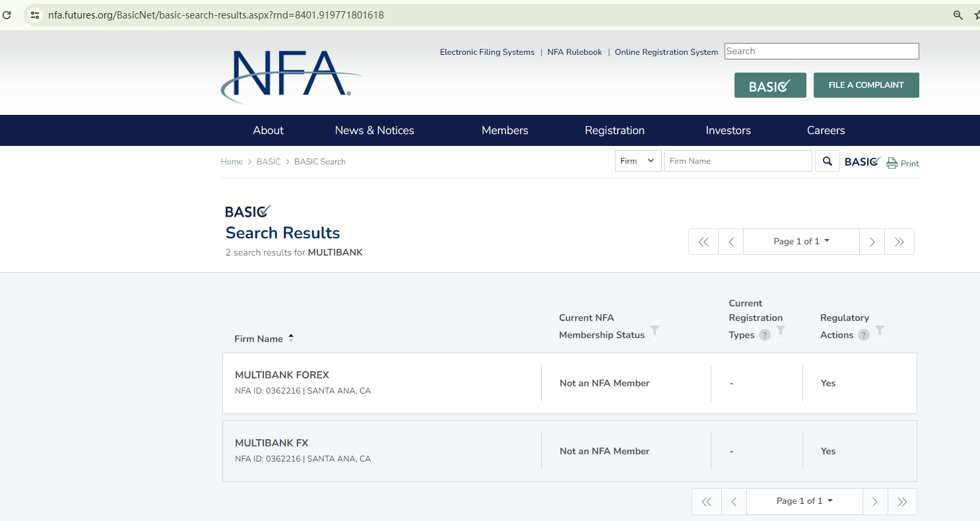
Task: Go to last page using top pagination arrows
Action: (x=899, y=242)
